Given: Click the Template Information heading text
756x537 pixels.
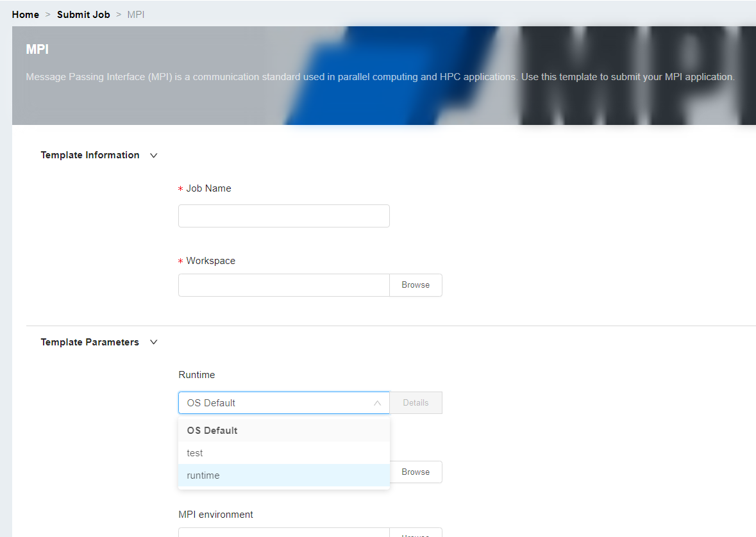Looking at the screenshot, I should tap(90, 155).
